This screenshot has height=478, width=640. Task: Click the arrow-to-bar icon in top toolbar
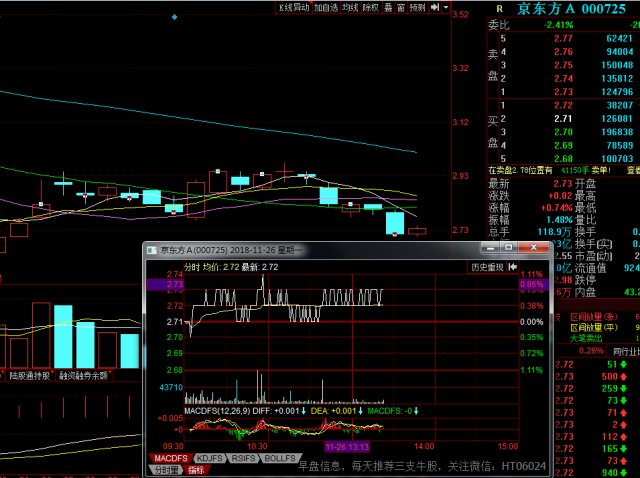(437, 7)
